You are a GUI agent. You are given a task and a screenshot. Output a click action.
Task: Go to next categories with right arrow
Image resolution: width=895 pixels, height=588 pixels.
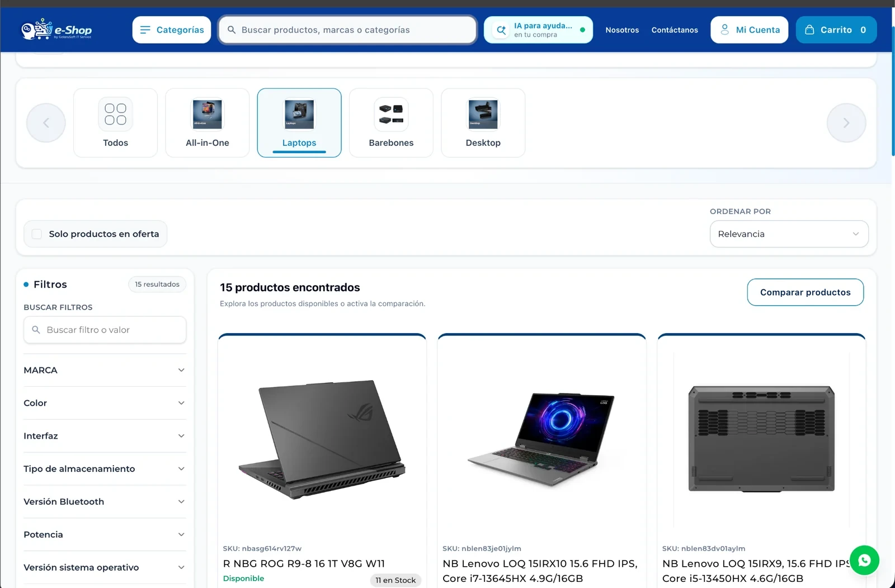pos(846,122)
